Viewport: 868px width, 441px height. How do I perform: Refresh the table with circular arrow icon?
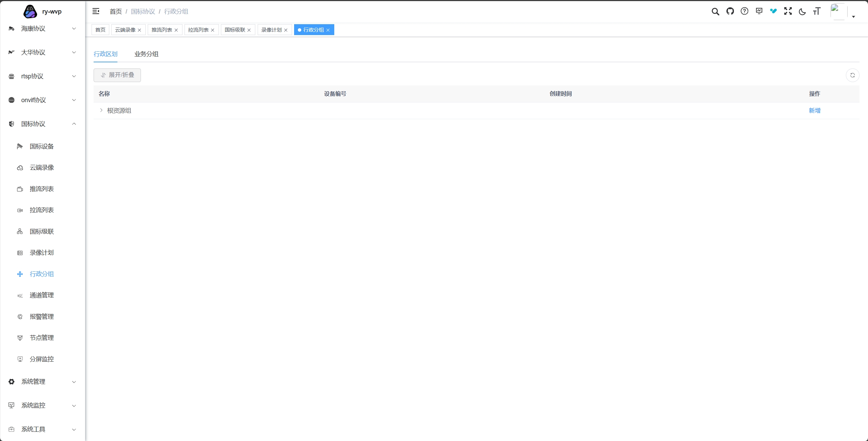852,75
